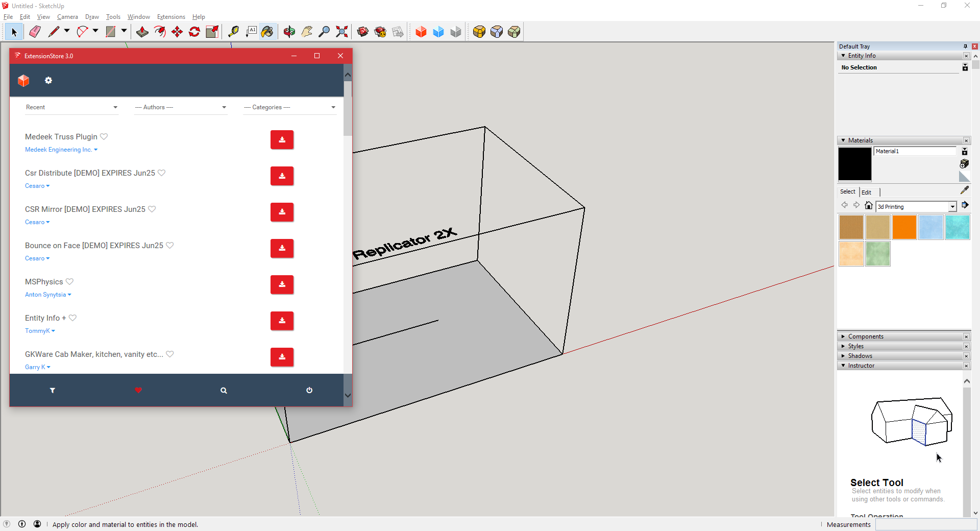The width and height of the screenshot is (980, 531).
Task: Activate the Rotate tool
Action: pos(194,32)
